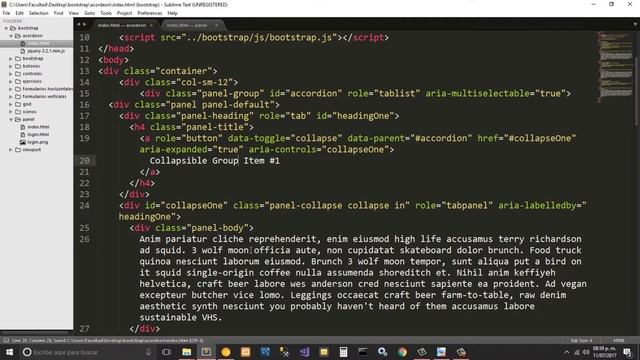Show hidden system tray icons

click(567, 352)
